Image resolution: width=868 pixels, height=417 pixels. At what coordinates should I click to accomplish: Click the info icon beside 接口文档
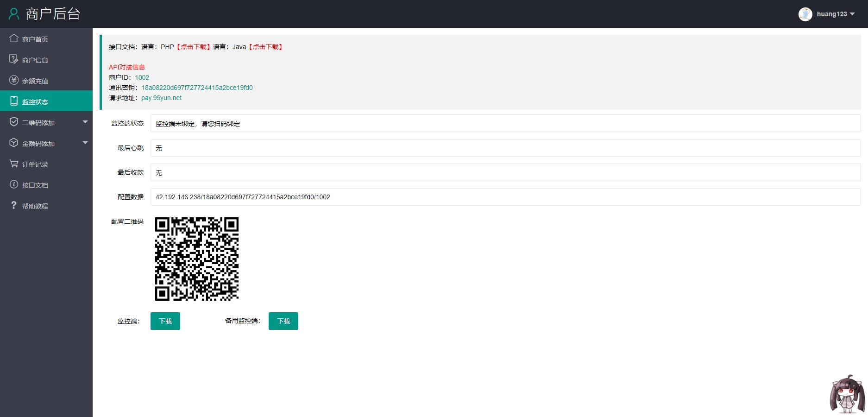tap(14, 184)
